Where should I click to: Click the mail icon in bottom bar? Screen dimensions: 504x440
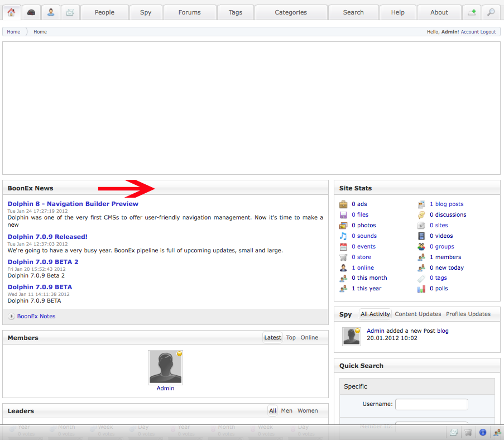(x=454, y=432)
